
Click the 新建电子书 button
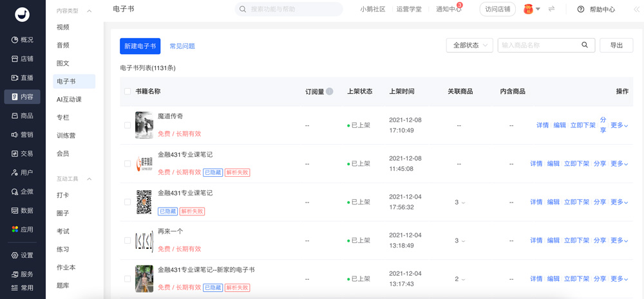140,46
